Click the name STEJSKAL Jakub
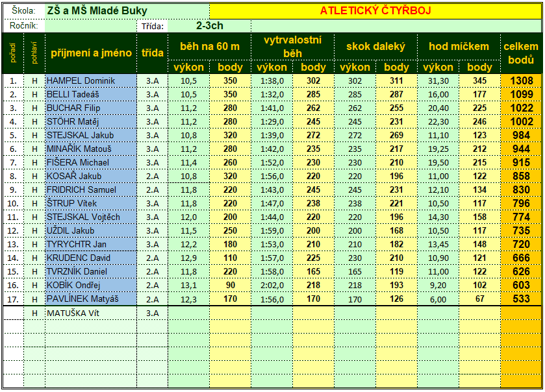This screenshot has height=392, width=545. coord(81,136)
